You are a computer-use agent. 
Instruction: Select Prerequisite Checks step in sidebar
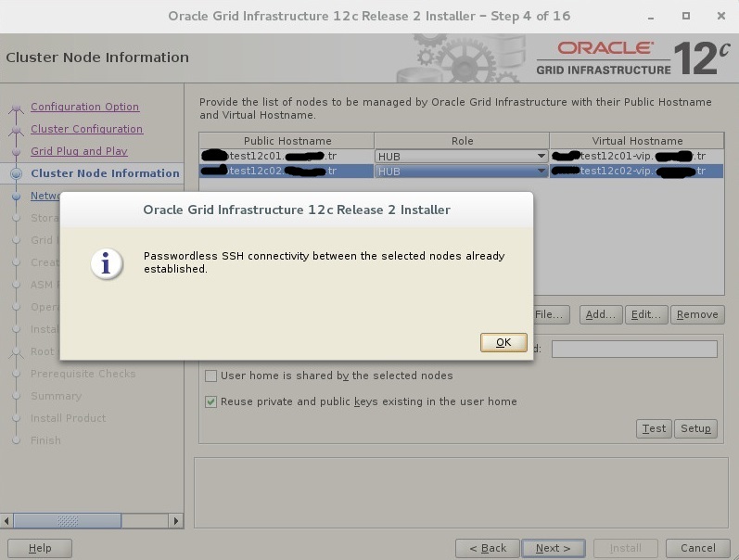coord(83,374)
